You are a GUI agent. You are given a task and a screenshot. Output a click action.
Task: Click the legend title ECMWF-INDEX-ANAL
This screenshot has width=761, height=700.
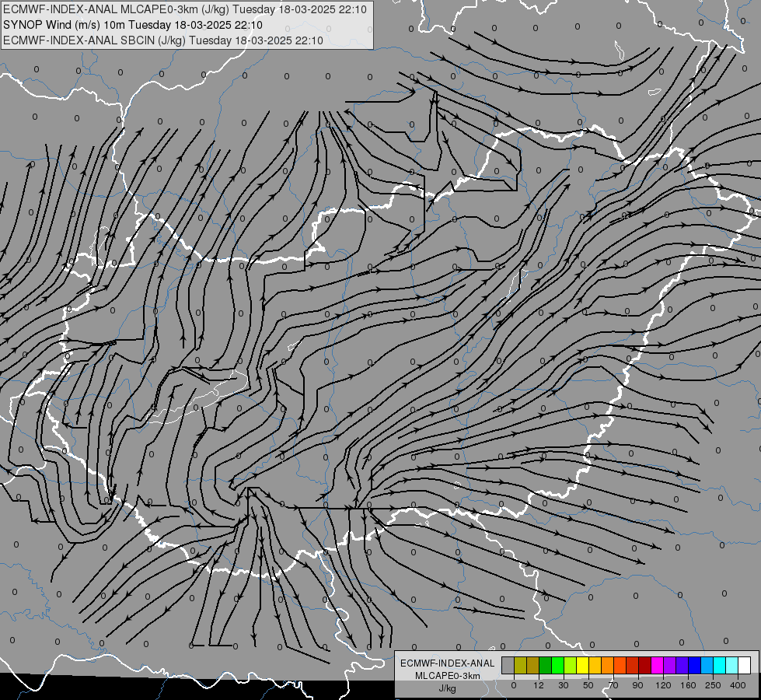coord(447,663)
